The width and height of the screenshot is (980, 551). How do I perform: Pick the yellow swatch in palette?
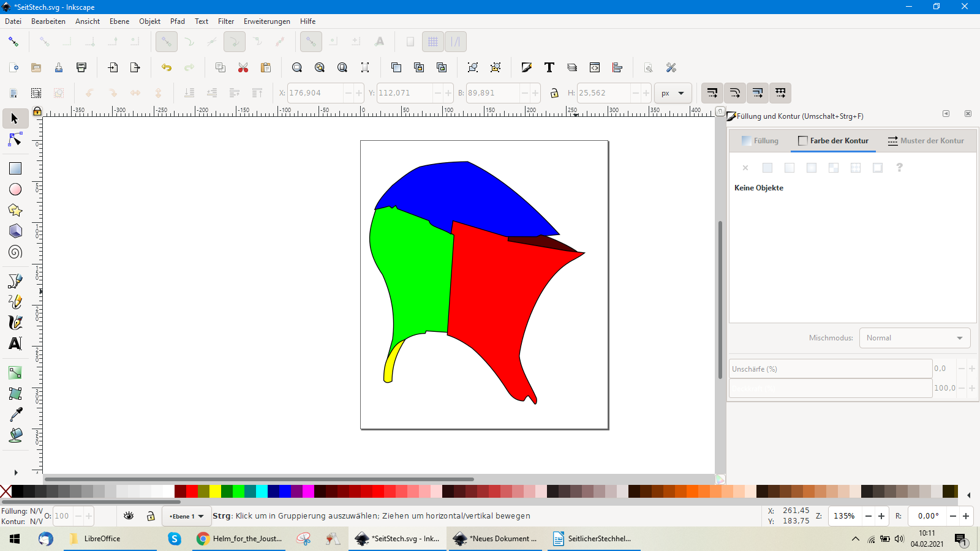[215, 491]
